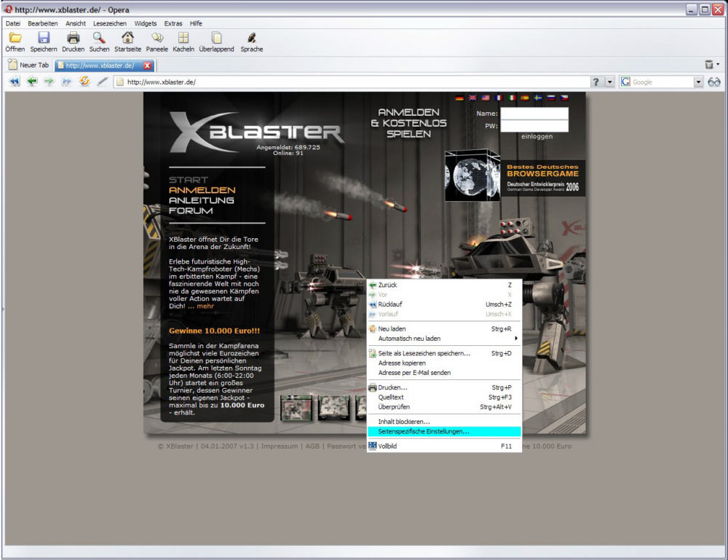
Task: Open the Widgets menu
Action: click(146, 23)
